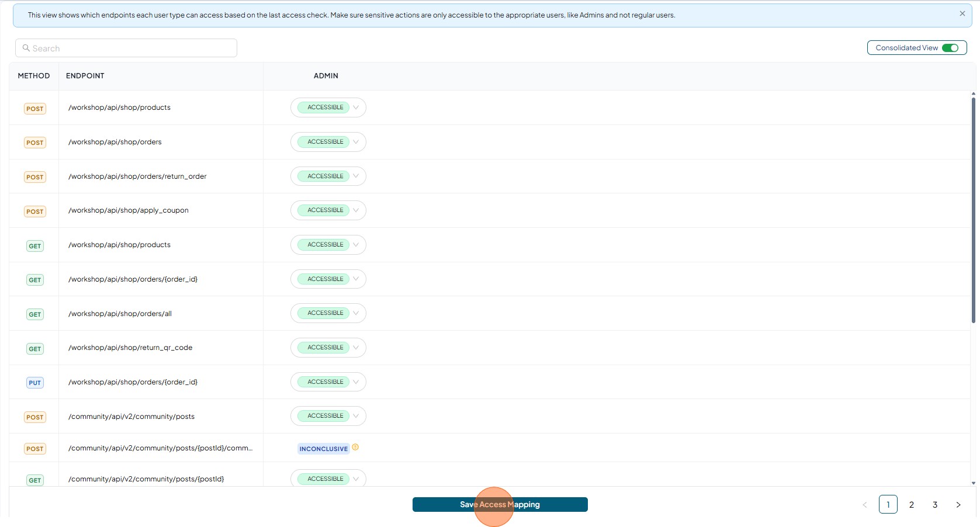Open access dropdown for orders/all endpoint
Image resolution: width=980 pixels, height=527 pixels.
point(328,313)
